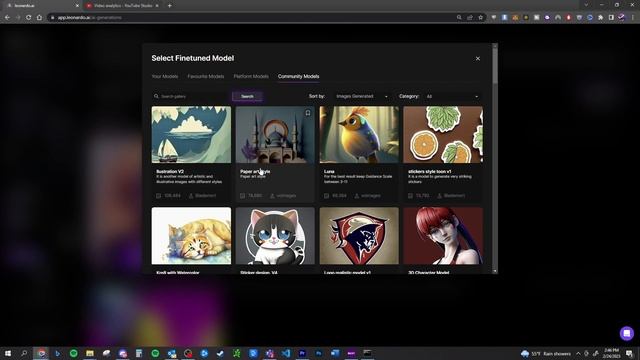Click author icon on Paper art style card
The width and height of the screenshot is (640, 360).
point(272,196)
